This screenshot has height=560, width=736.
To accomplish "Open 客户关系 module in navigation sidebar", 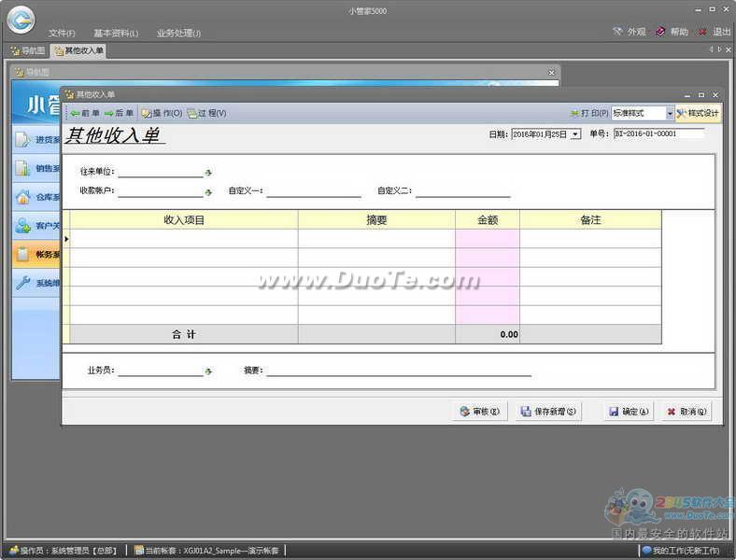I will (36, 226).
